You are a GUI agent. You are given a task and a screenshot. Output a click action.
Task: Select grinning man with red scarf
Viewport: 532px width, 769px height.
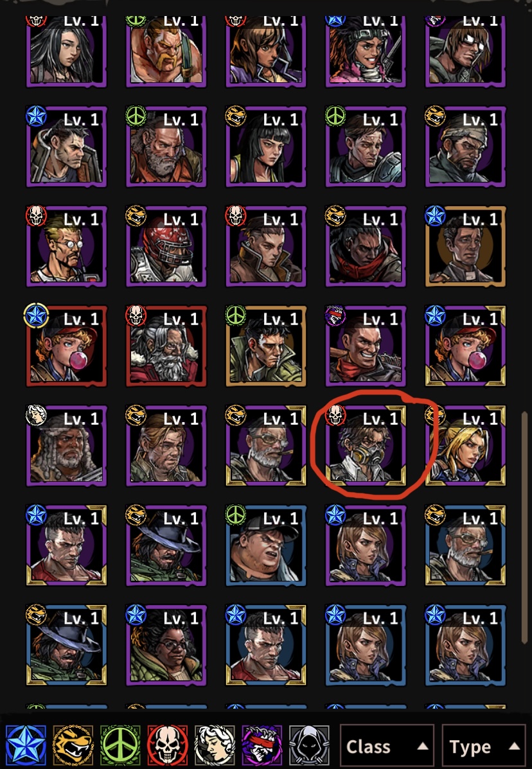[366, 346]
